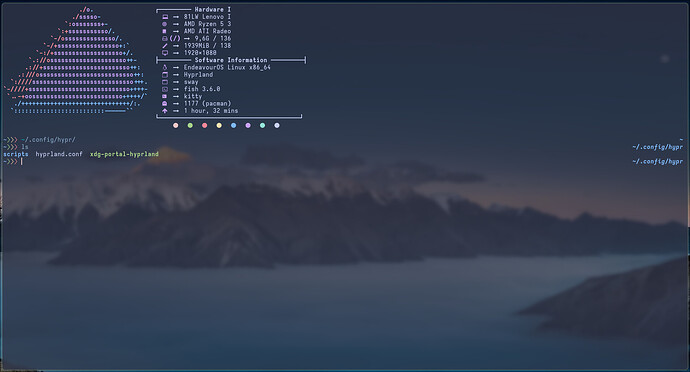Click the window icon next to Hyprland

coord(165,74)
